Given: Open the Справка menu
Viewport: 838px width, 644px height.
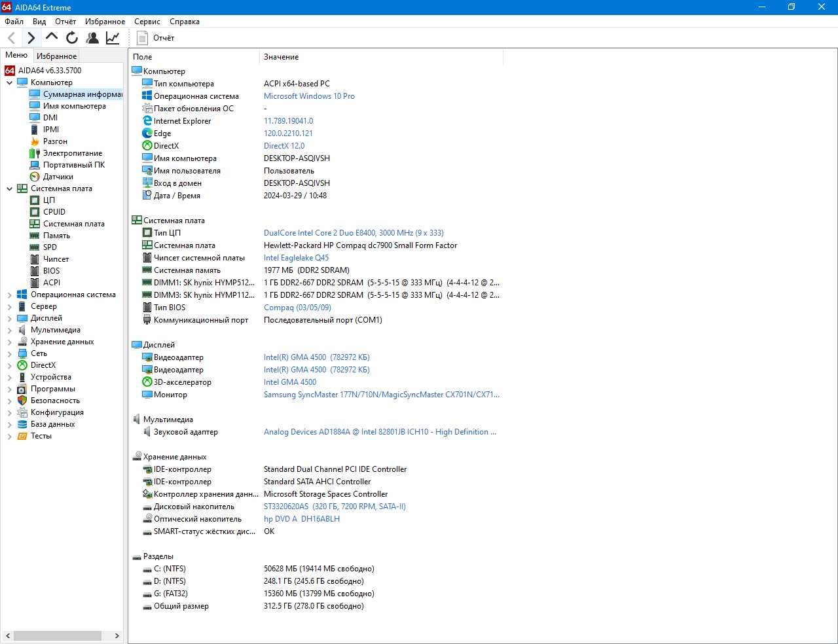Looking at the screenshot, I should (x=185, y=22).
